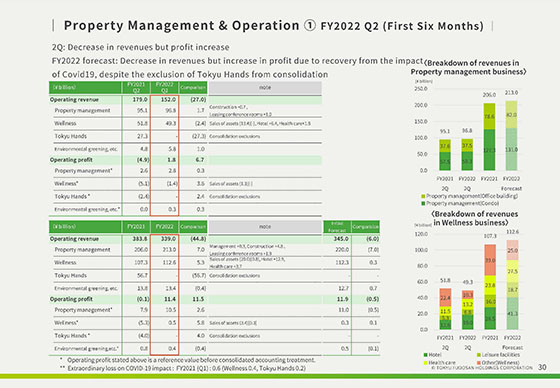Select the initial forecast operating profit 11.9
Viewport: 560px width, 388px height.
click(342, 299)
